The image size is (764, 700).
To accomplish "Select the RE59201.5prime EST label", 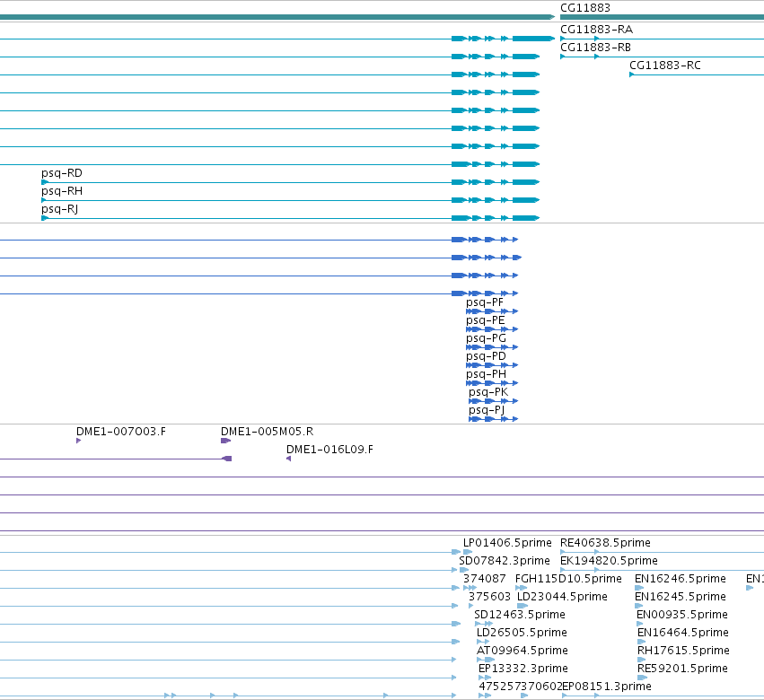I will tap(682, 669).
